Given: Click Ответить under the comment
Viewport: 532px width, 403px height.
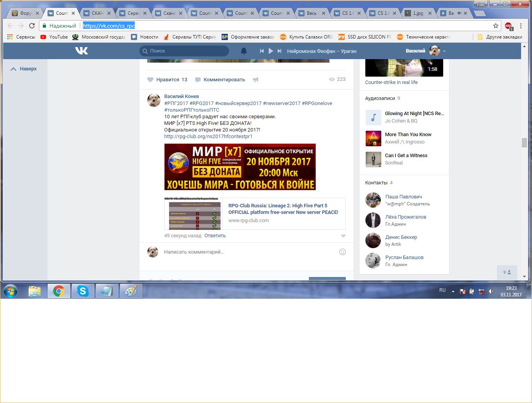Looking at the screenshot, I should click(x=215, y=236).
